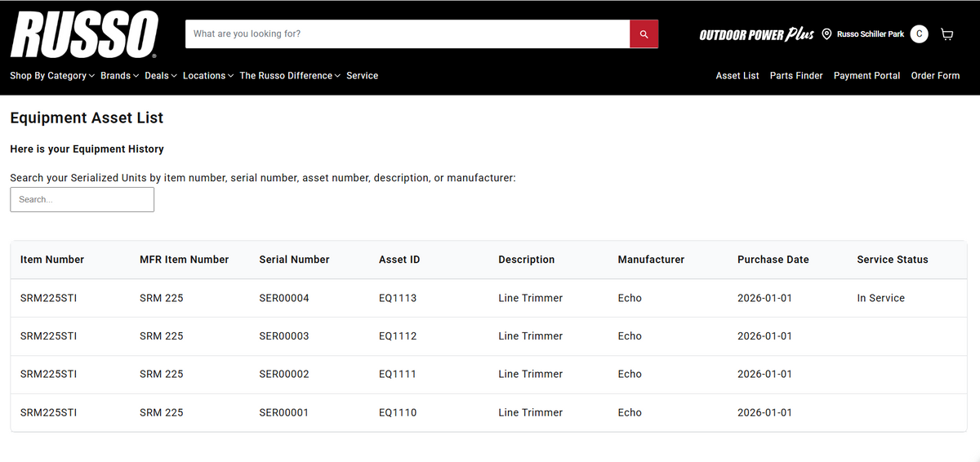The image size is (980, 462).
Task: Expand the Locations dropdown menu
Action: coord(208,76)
